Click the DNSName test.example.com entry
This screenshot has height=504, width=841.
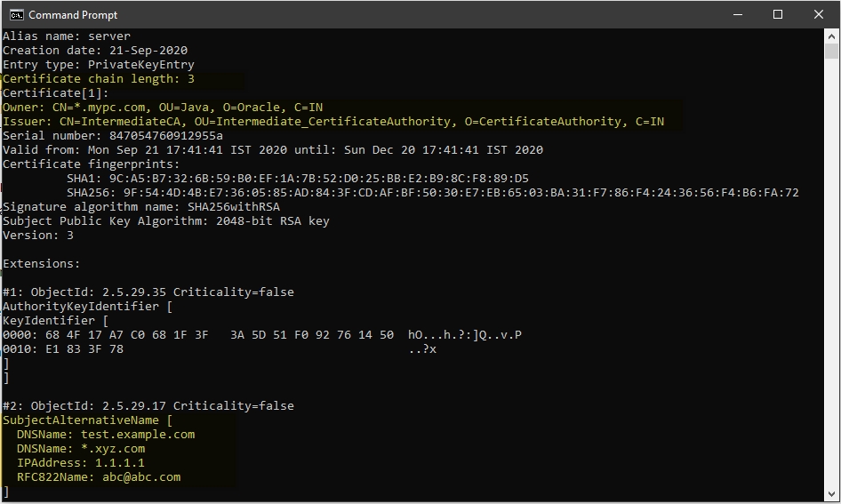tap(106, 435)
